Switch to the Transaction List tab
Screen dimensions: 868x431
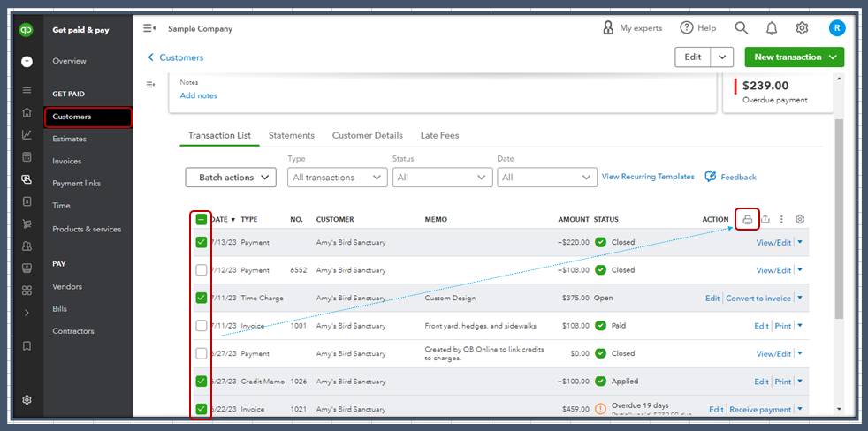219,135
